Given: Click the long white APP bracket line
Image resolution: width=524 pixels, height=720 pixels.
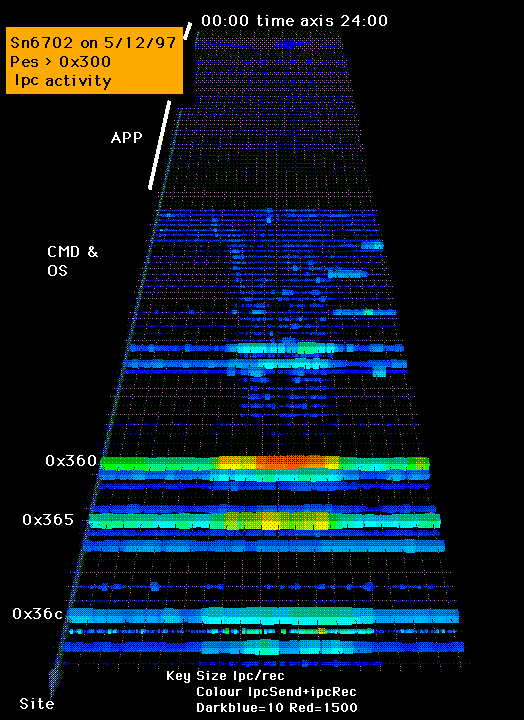Looking at the screenshot, I should (159, 145).
